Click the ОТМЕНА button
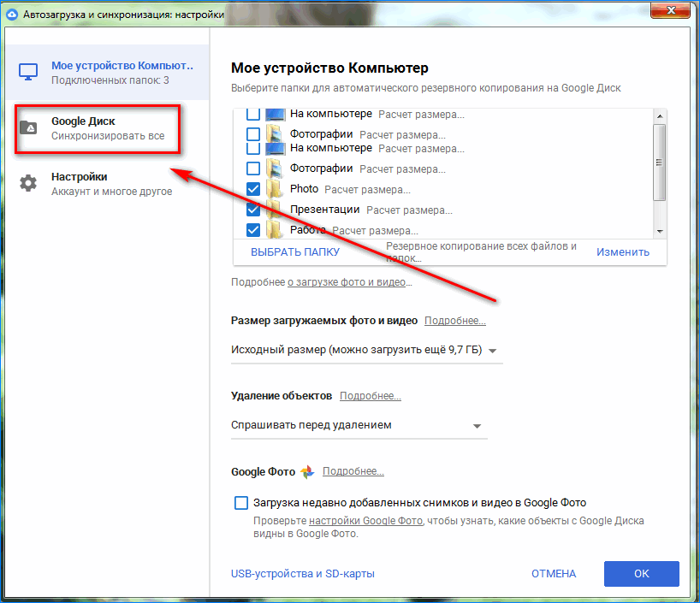700x603 pixels. (554, 574)
